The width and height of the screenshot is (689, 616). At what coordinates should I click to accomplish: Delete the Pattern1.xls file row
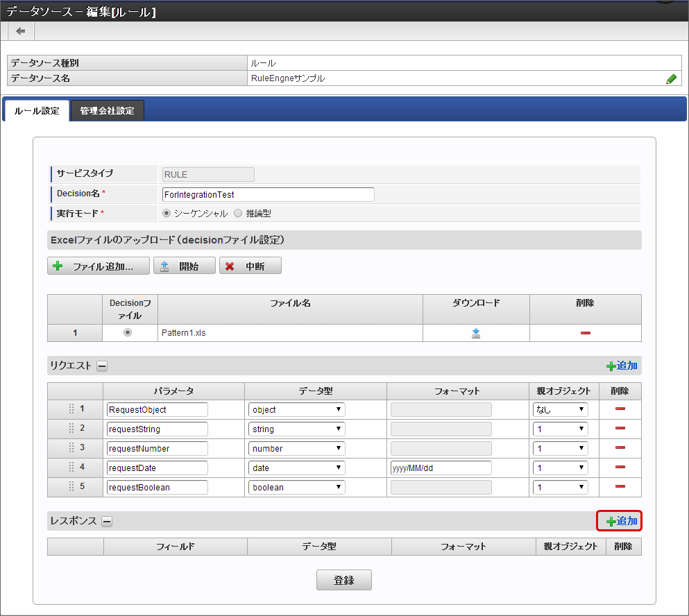pyautogui.click(x=585, y=334)
